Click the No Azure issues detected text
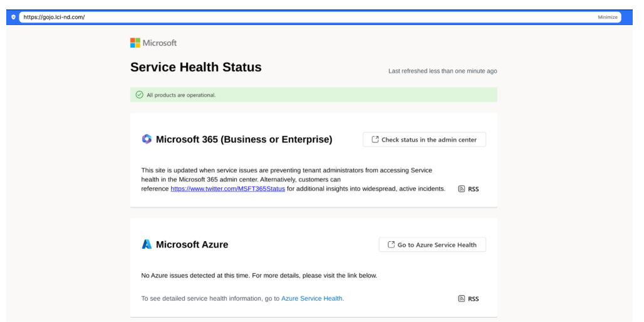The height and width of the screenshot is (322, 644). (x=259, y=276)
